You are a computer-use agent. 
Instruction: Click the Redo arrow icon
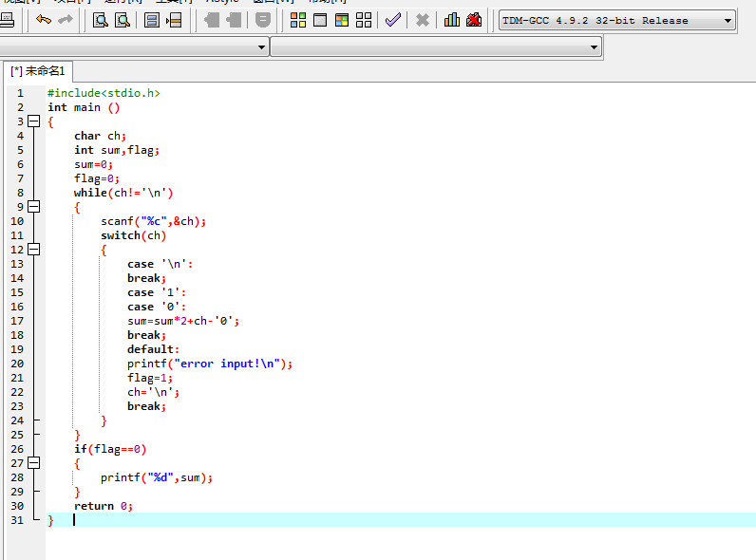tap(66, 20)
